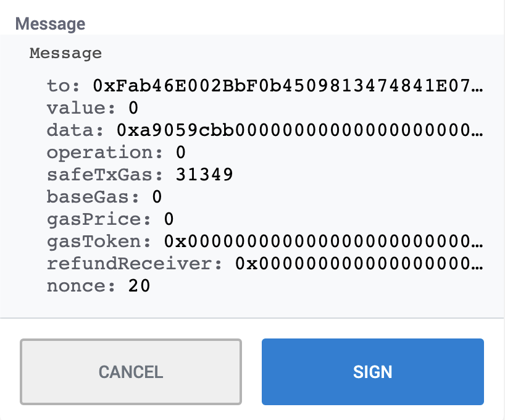Select the operation field value 0
The image size is (505, 420).
(x=181, y=153)
